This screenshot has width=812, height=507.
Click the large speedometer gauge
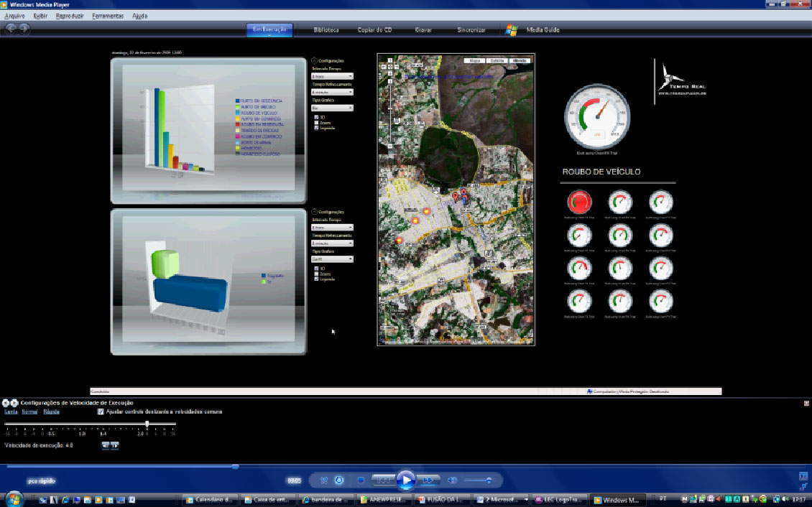point(597,117)
